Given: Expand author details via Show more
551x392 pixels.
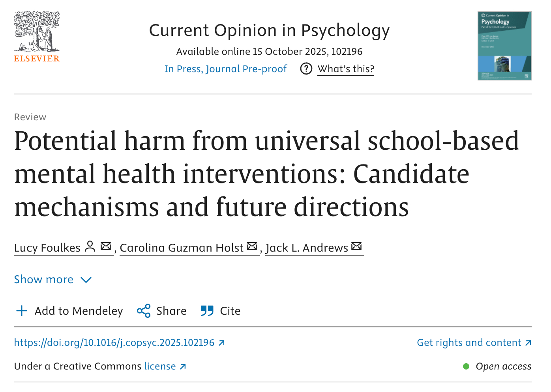Looking at the screenshot, I should tap(44, 280).
